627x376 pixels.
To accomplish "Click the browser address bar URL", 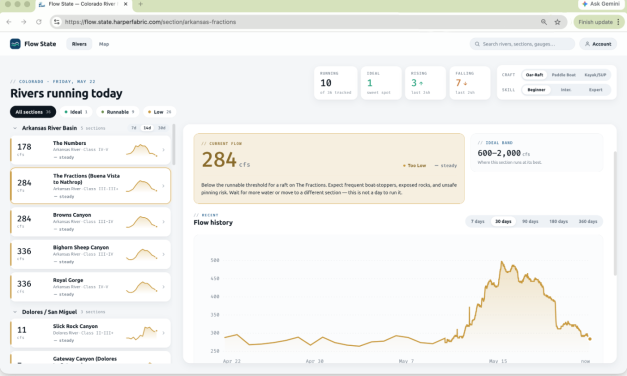I will [x=150, y=22].
